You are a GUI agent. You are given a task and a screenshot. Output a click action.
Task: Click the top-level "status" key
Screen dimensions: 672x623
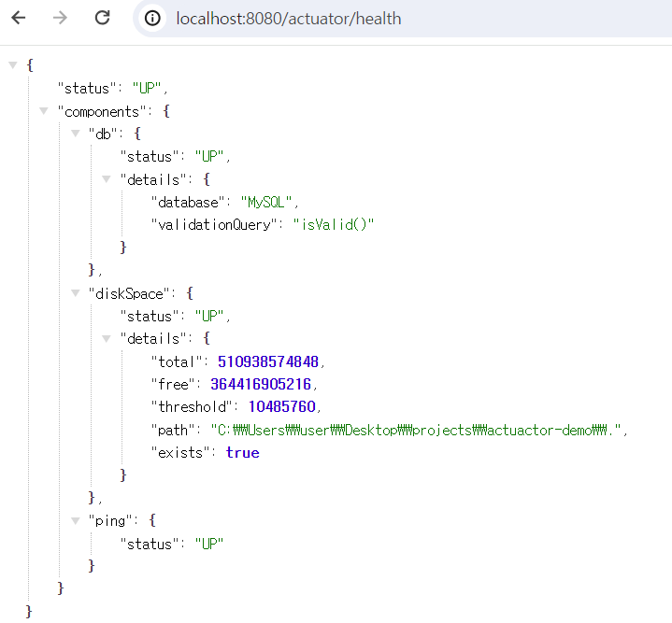(x=87, y=88)
